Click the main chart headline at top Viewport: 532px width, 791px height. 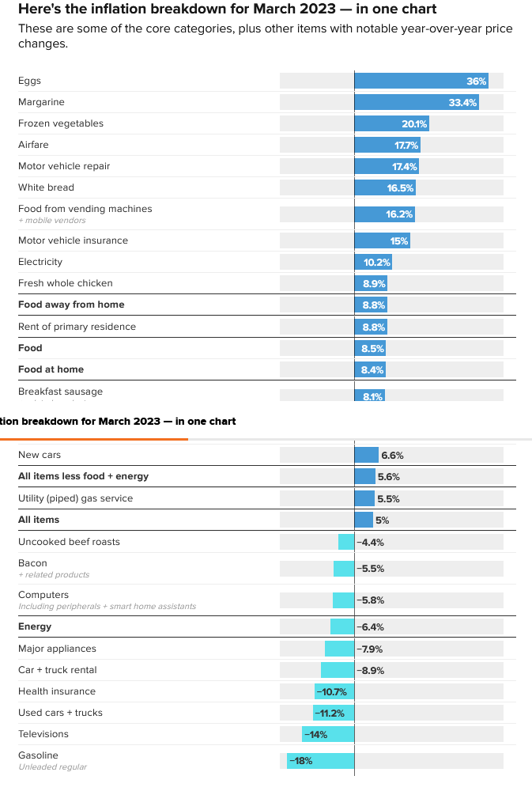tap(227, 9)
